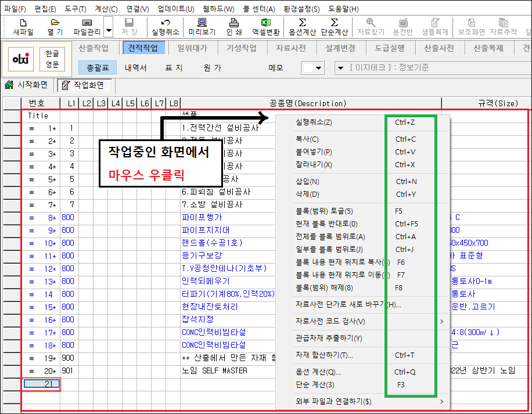Go to 시작화면 home tab
This screenshot has height=414, width=532.
click(x=26, y=85)
